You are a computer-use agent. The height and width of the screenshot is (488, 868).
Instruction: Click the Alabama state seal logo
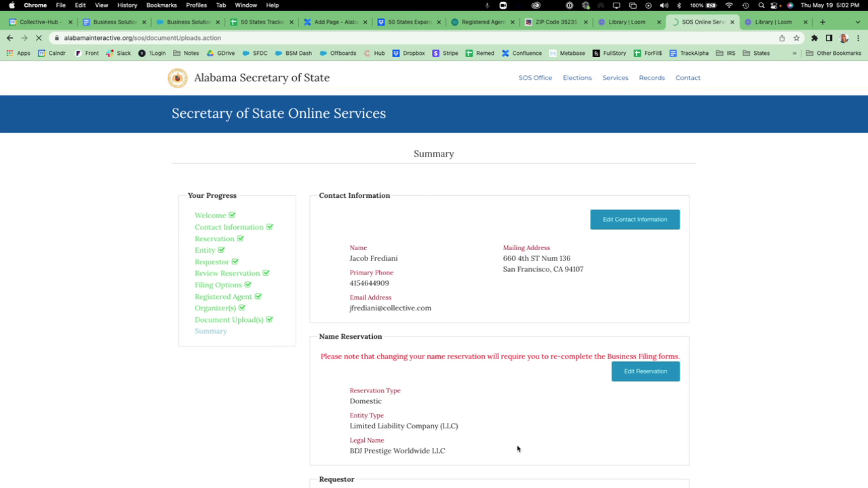(x=178, y=78)
